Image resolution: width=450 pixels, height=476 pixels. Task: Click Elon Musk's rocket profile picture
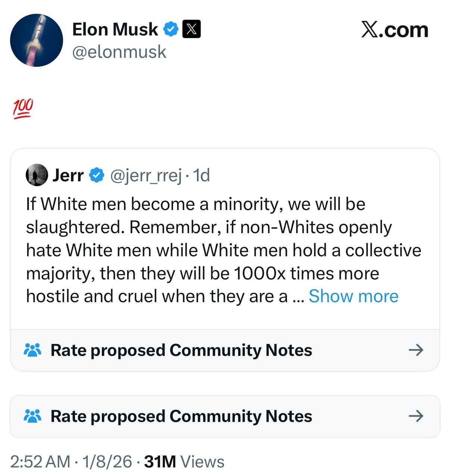click(37, 40)
